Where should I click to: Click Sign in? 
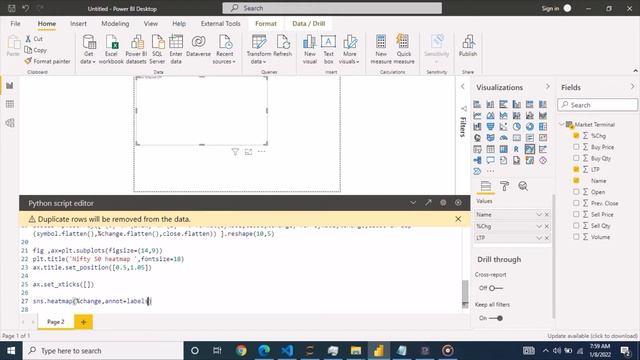pos(550,8)
